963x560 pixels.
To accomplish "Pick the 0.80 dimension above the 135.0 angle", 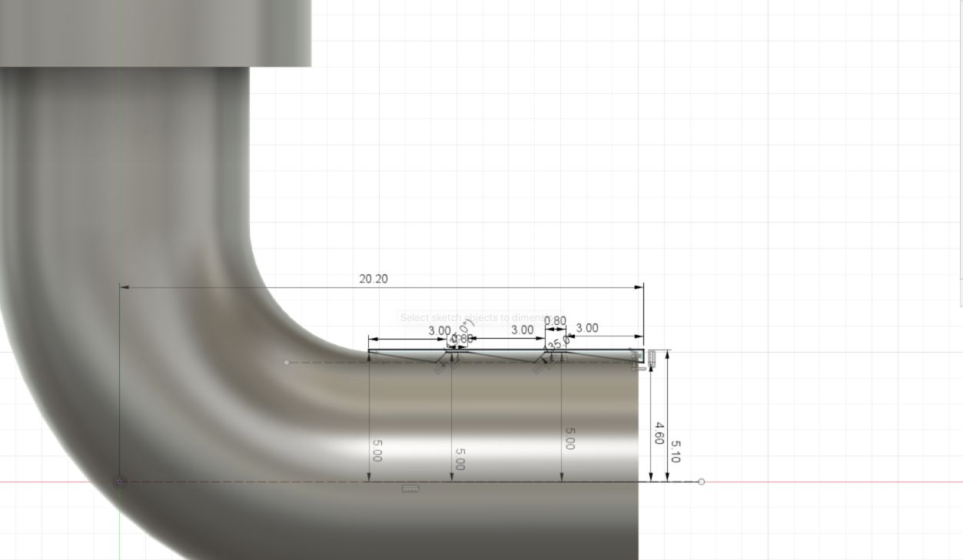I will pyautogui.click(x=555, y=321).
